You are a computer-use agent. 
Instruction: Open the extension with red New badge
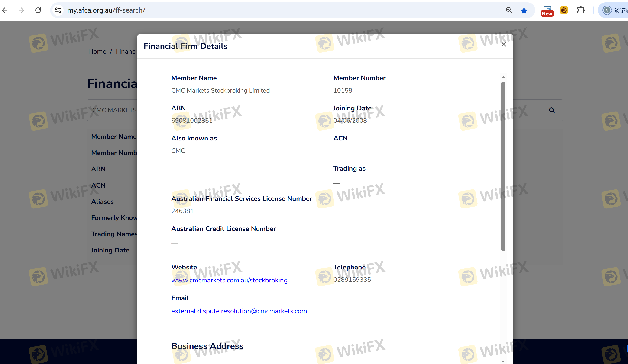pyautogui.click(x=547, y=11)
